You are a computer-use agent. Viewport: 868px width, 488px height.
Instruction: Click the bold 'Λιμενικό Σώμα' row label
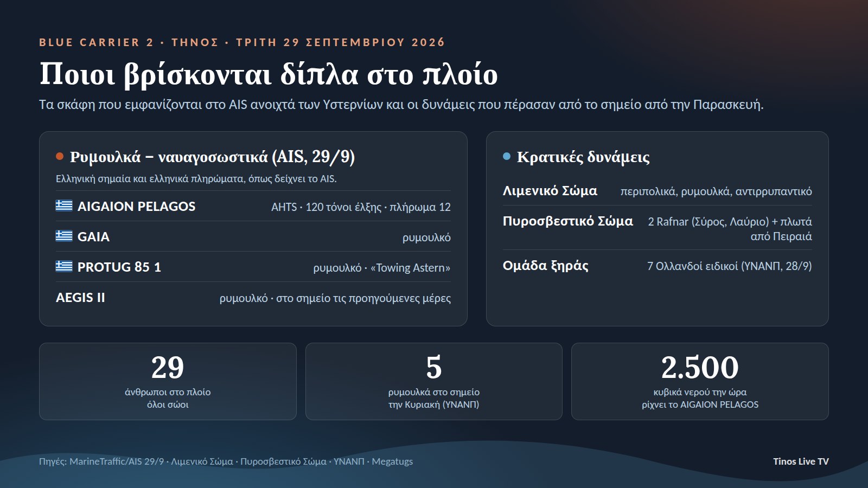(x=550, y=191)
